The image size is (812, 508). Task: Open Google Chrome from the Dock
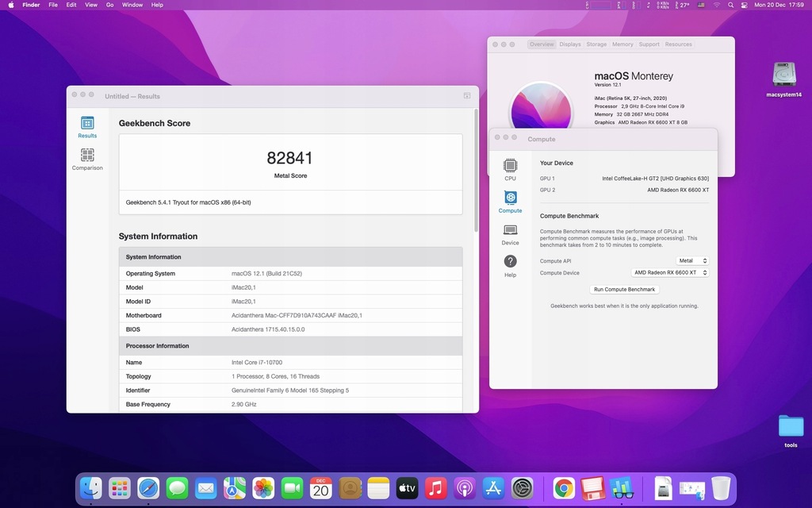564,488
